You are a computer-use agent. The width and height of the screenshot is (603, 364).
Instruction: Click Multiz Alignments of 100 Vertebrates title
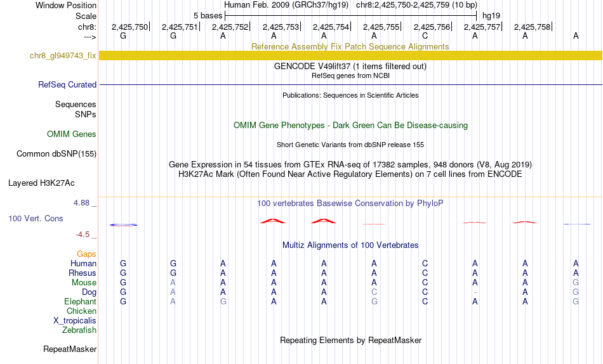[x=350, y=245]
